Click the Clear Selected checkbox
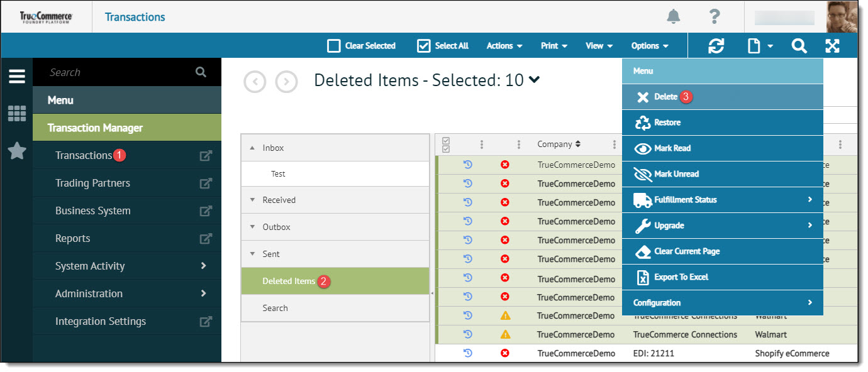868x372 pixels. point(334,46)
